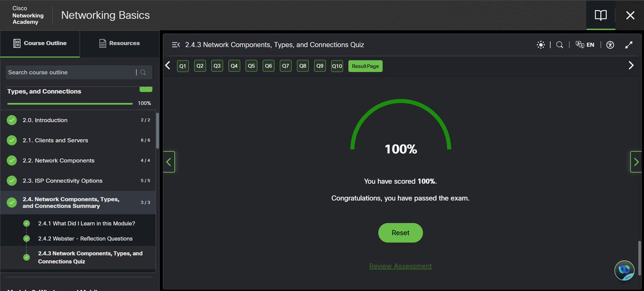Collapse the 2.4. Network Components Summary section
Viewport: 644px width, 291px height.
click(x=78, y=202)
